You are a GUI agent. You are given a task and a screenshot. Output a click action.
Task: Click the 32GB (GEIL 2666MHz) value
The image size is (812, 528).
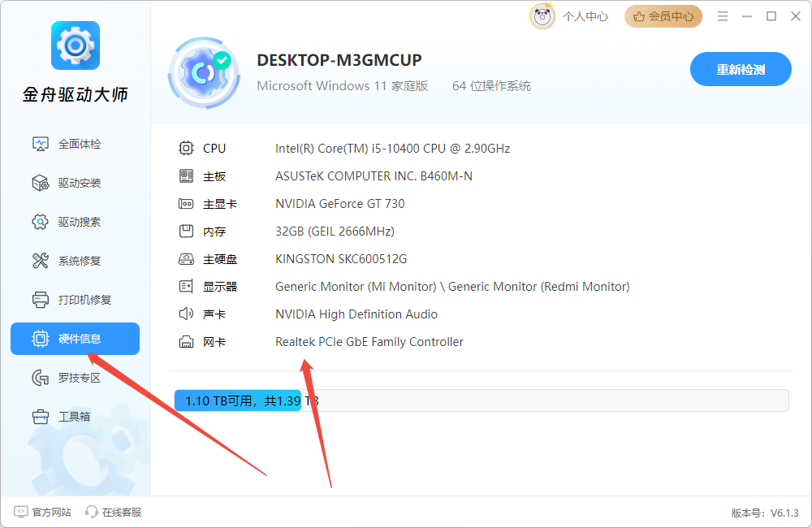pyautogui.click(x=335, y=231)
